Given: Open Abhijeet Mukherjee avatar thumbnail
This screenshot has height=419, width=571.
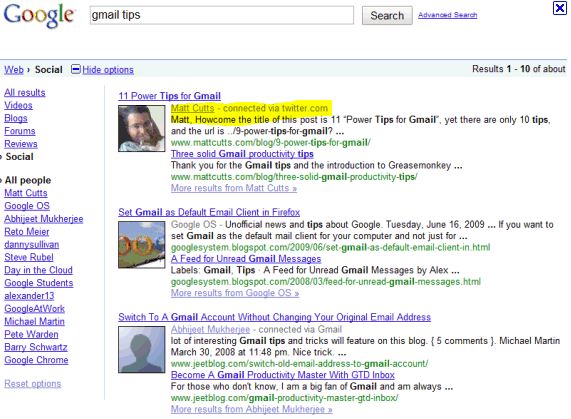Looking at the screenshot, I should (141, 349).
